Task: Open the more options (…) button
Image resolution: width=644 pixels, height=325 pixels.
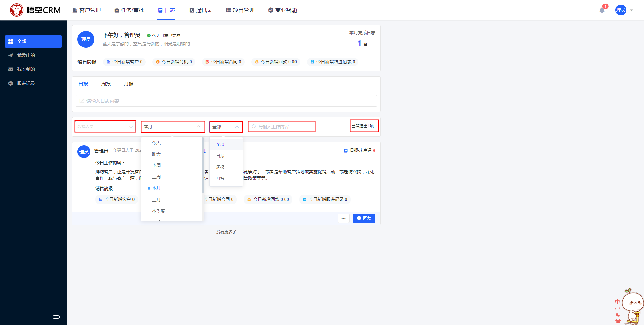Action: [343, 218]
